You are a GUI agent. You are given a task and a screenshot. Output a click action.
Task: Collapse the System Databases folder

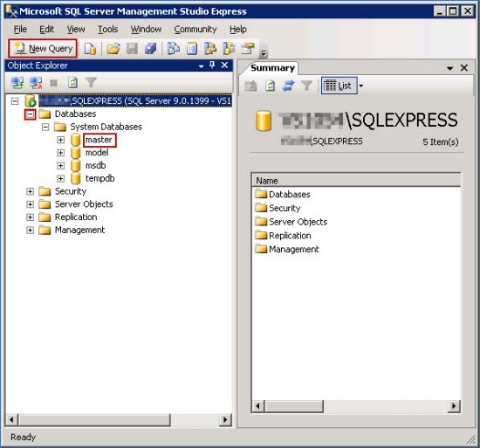tap(45, 127)
